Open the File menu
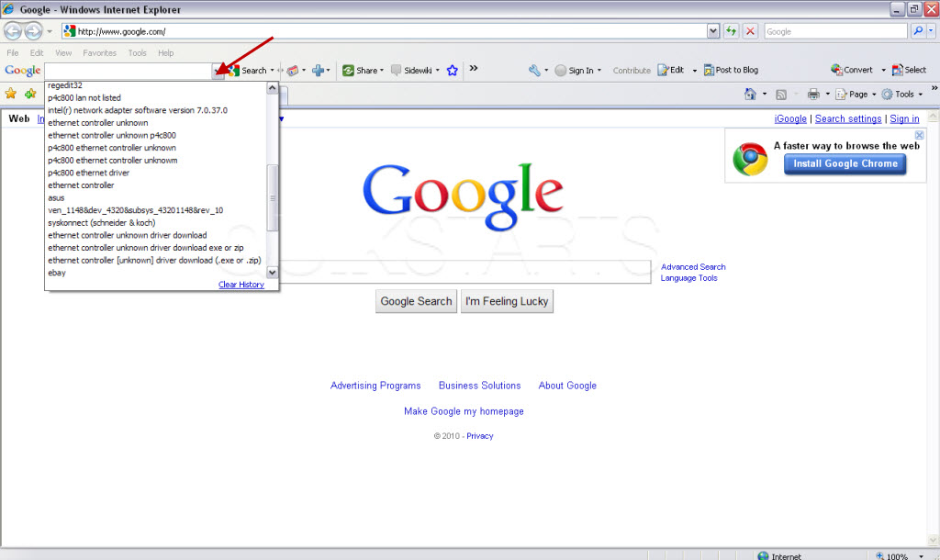The height and width of the screenshot is (560, 940). click(x=13, y=52)
